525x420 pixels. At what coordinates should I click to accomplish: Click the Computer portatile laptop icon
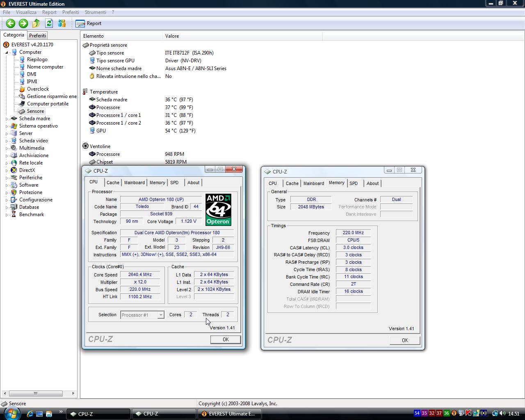coord(22,104)
